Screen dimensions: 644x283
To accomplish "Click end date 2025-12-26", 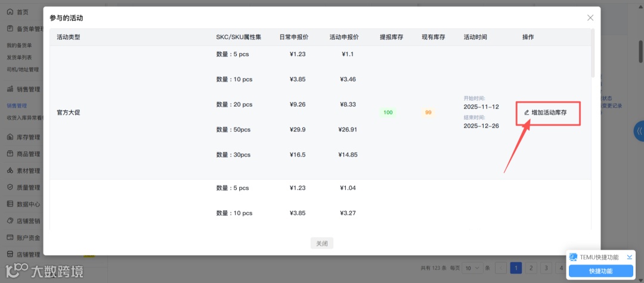I will [x=481, y=126].
